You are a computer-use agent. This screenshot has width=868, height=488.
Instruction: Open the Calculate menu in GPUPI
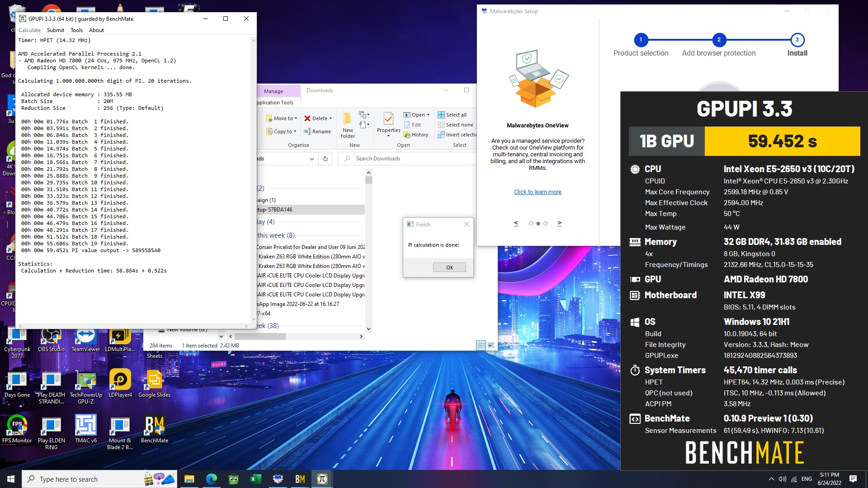(x=29, y=30)
